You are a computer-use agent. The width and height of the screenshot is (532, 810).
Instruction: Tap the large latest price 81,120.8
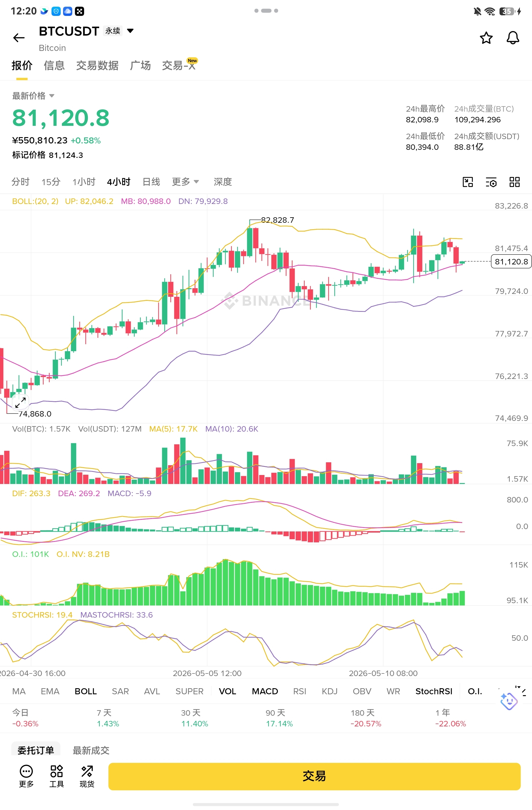[x=60, y=118]
